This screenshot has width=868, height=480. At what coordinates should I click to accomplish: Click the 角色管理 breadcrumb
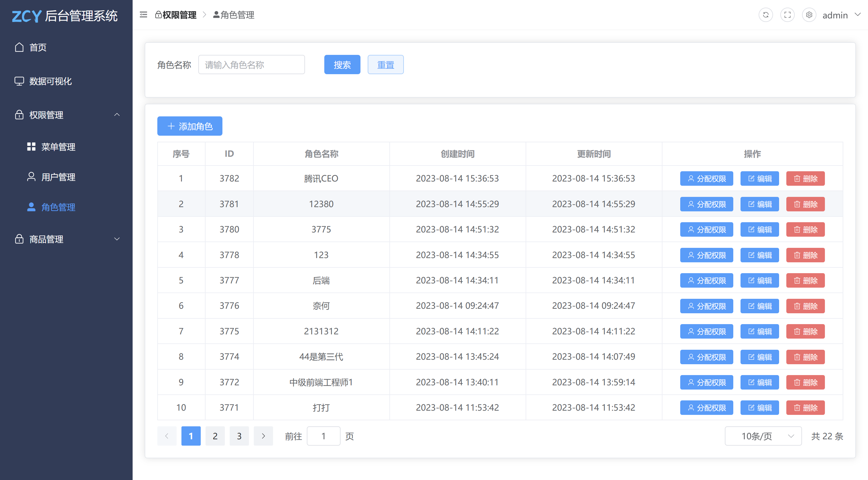click(x=234, y=15)
